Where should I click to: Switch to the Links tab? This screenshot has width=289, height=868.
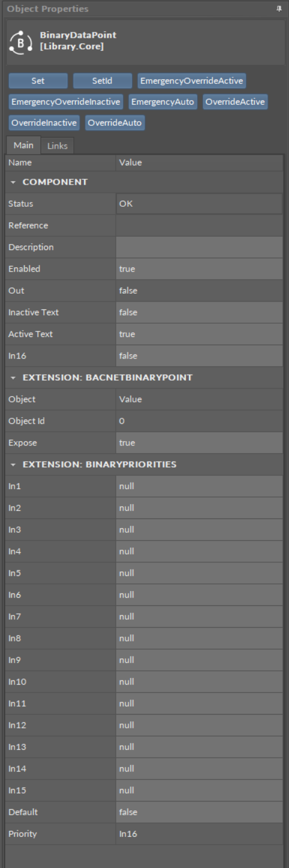[58, 146]
